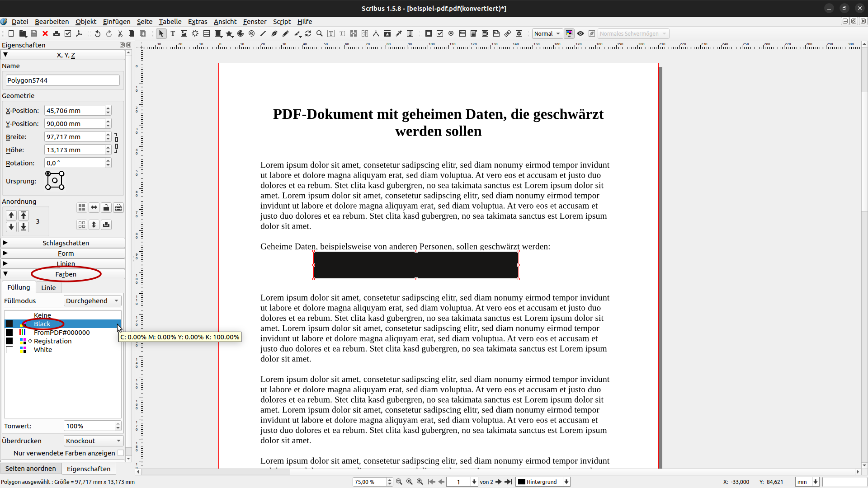
Task: Open the Extras menu
Action: (x=198, y=22)
